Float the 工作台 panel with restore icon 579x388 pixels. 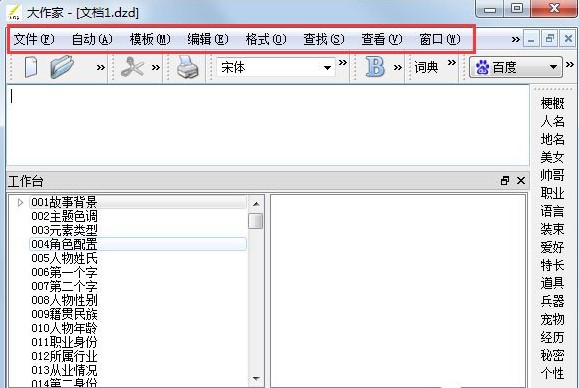(504, 181)
